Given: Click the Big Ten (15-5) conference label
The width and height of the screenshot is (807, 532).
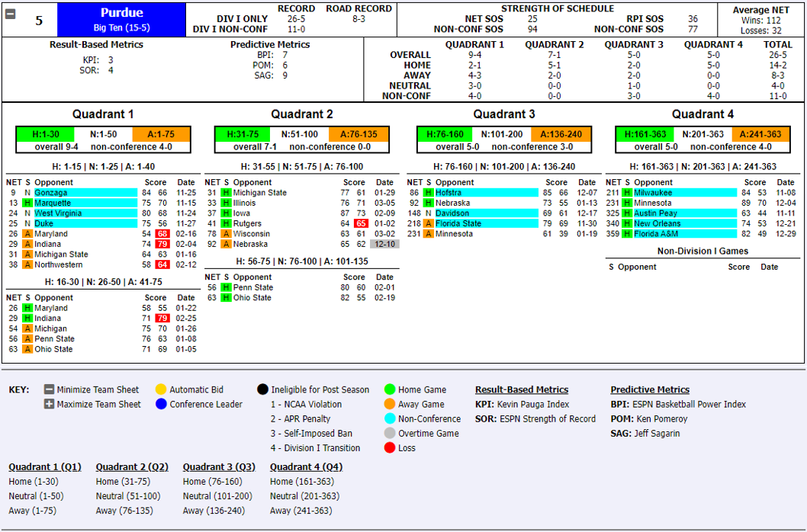Looking at the screenshot, I should tap(121, 27).
